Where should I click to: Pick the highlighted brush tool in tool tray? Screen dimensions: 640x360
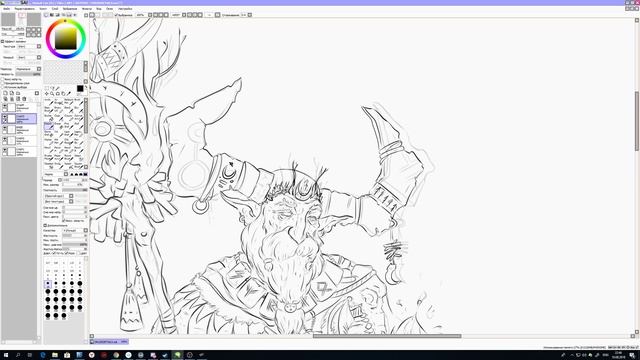pos(49,126)
